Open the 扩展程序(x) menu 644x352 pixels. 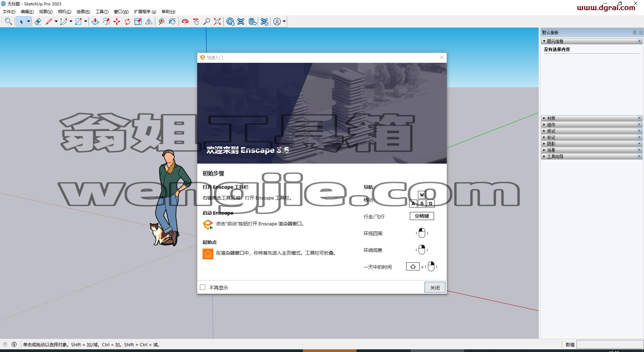click(x=145, y=12)
